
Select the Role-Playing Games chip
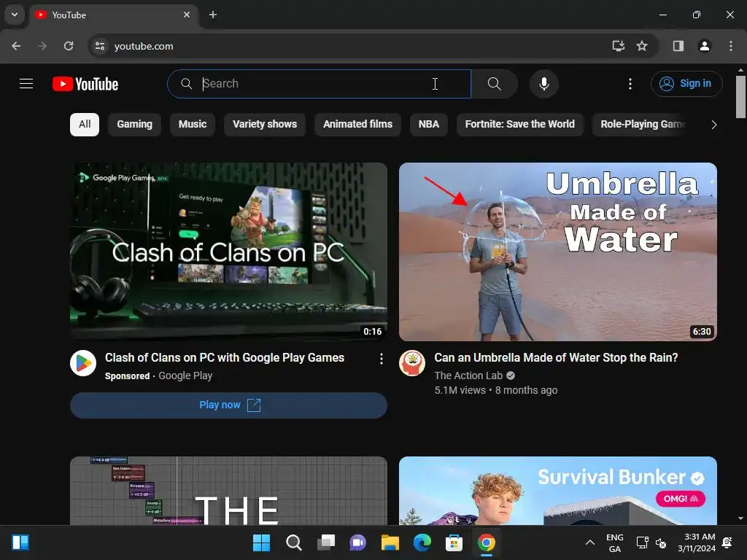tap(640, 124)
